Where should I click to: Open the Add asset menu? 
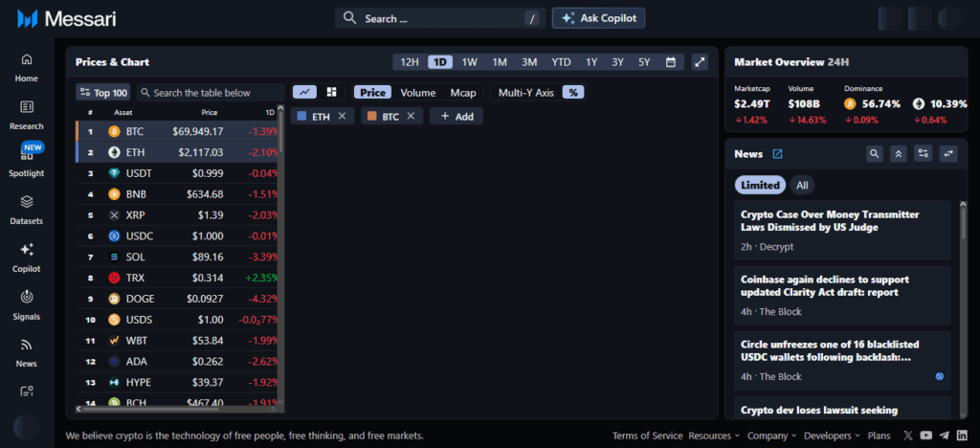[457, 116]
